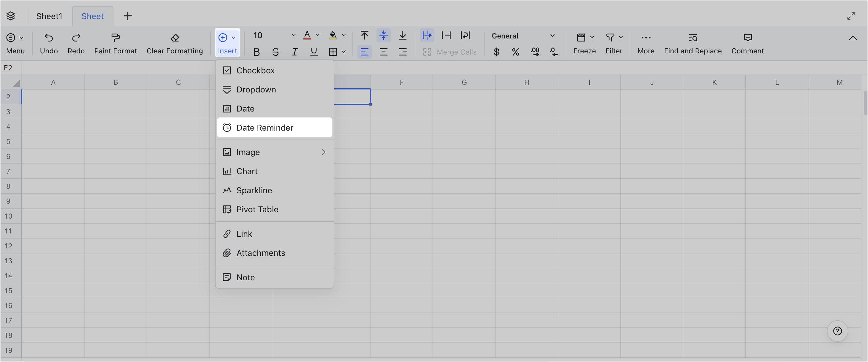Toggle right horizontal alignment
This screenshot has height=362, width=868.
click(402, 52)
